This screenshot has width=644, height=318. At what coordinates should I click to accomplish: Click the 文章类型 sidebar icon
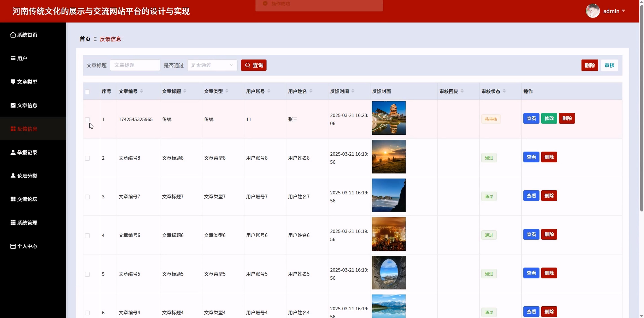(x=13, y=82)
